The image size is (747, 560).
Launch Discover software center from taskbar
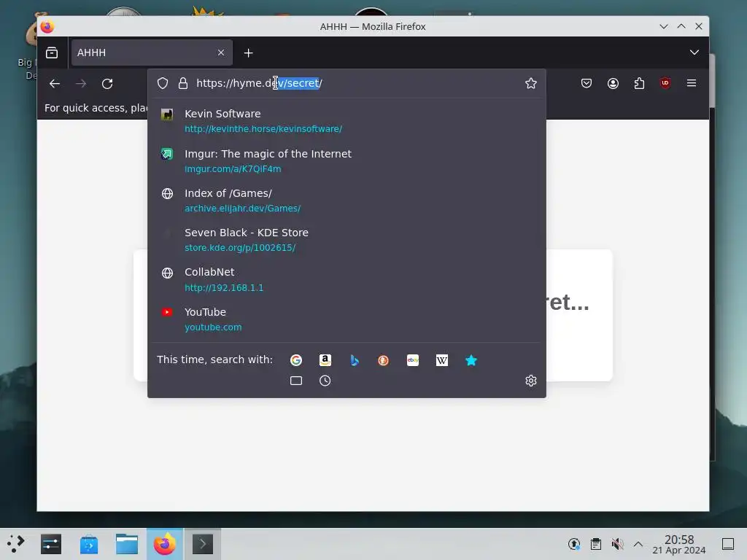coord(88,544)
